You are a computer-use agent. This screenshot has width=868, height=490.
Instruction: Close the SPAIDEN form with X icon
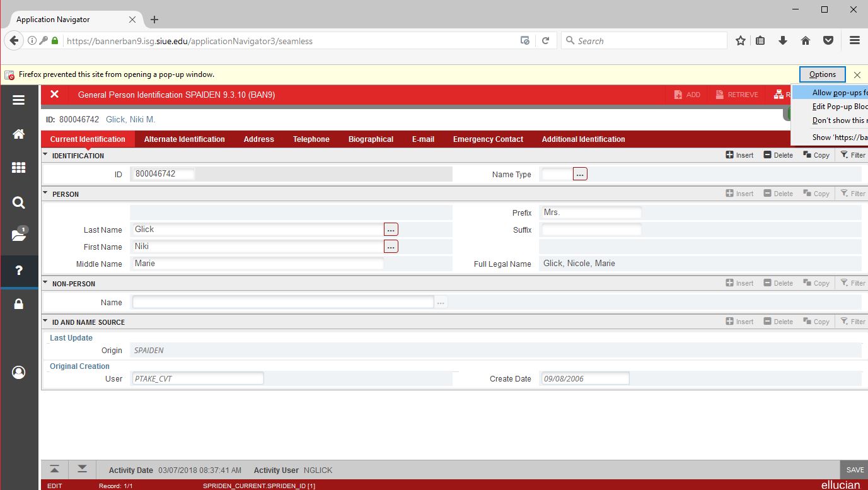click(x=55, y=95)
